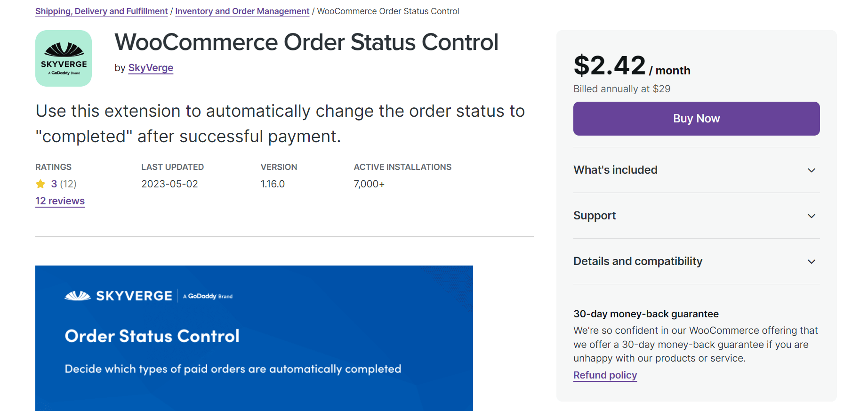Click the Support chevron arrow
Image resolution: width=868 pixels, height=411 pixels.
(x=812, y=216)
